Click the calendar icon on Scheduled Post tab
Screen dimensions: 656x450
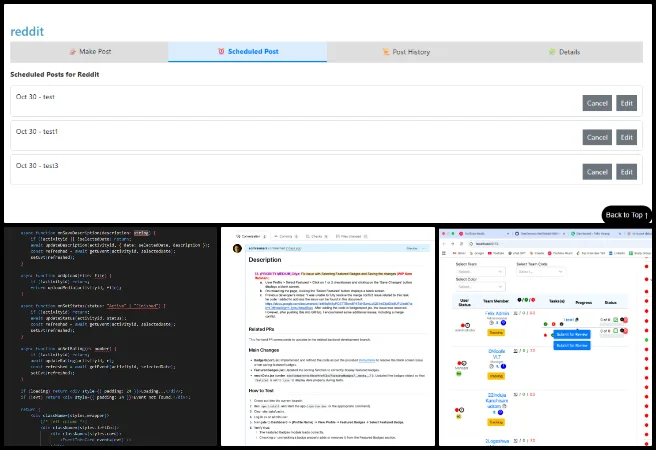(221, 51)
